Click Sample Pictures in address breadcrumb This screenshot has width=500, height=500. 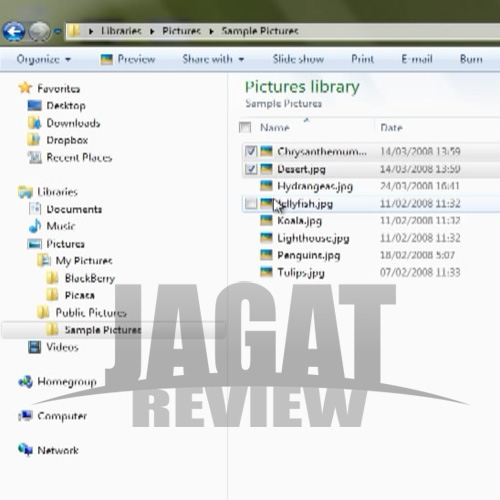pyautogui.click(x=260, y=31)
